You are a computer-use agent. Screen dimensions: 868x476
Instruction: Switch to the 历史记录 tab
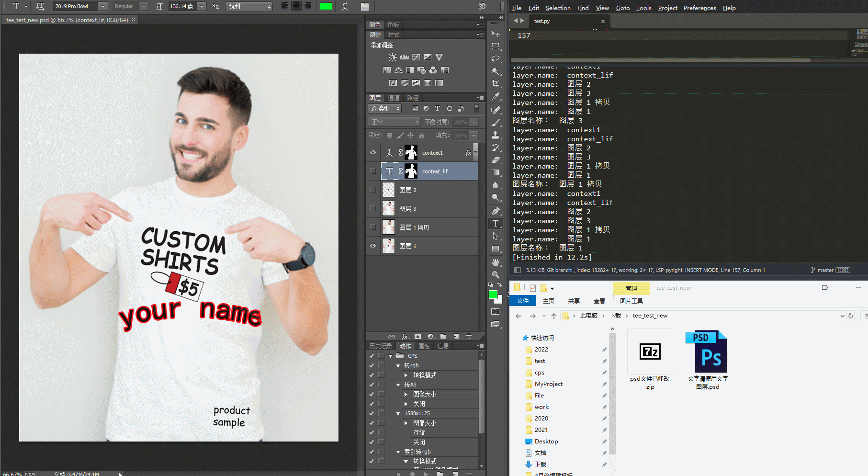381,346
